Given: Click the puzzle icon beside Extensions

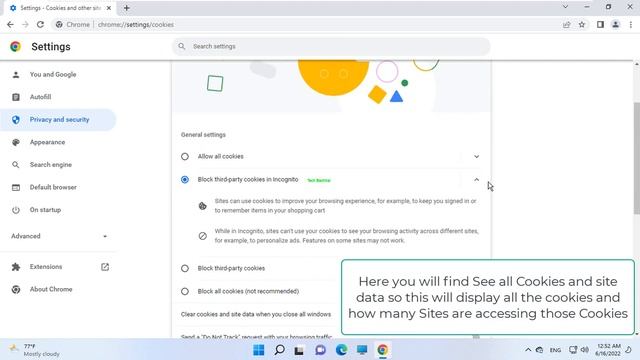Looking at the screenshot, I should 16,267.
